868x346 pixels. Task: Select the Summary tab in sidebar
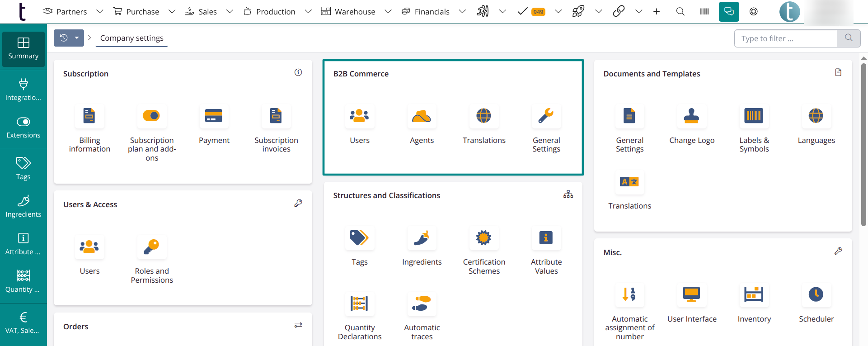tap(23, 49)
